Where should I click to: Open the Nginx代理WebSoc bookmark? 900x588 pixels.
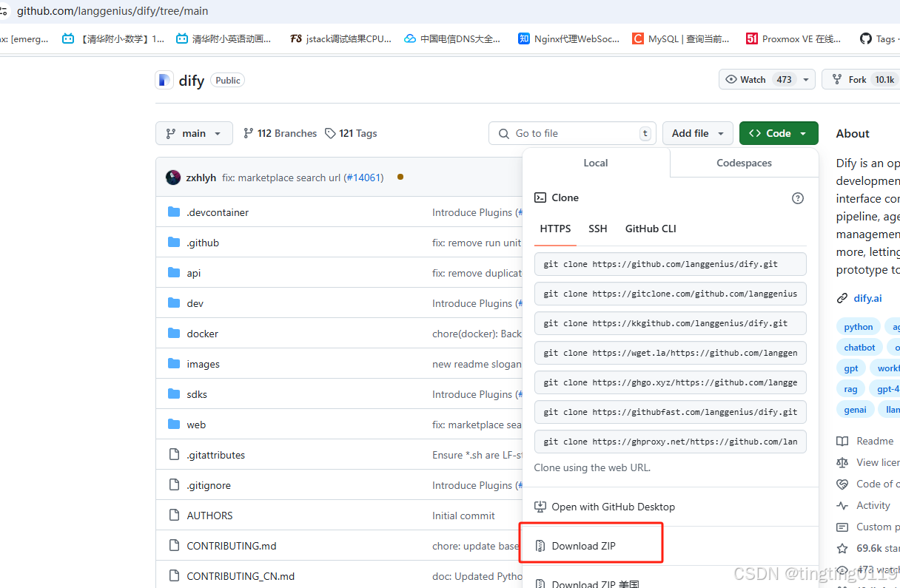(x=568, y=38)
